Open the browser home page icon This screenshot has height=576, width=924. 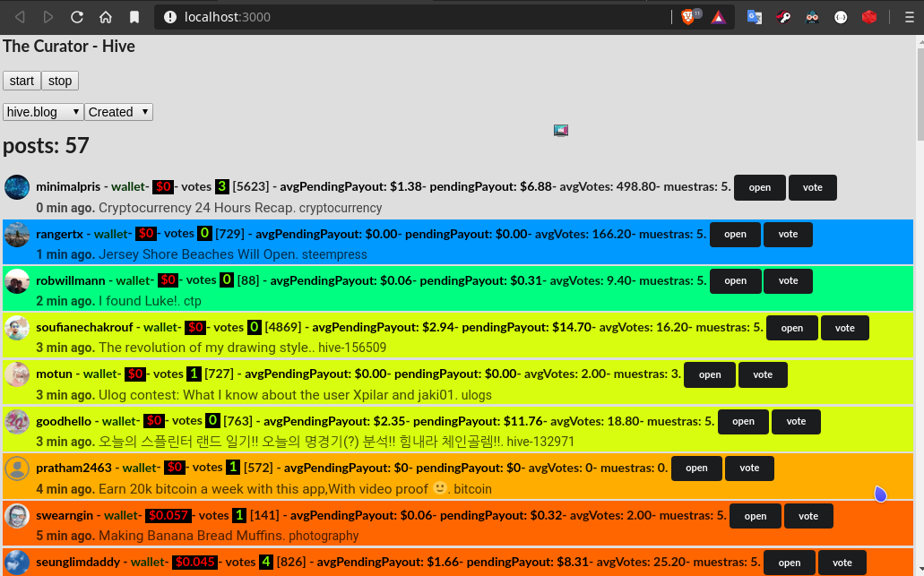pos(106,17)
